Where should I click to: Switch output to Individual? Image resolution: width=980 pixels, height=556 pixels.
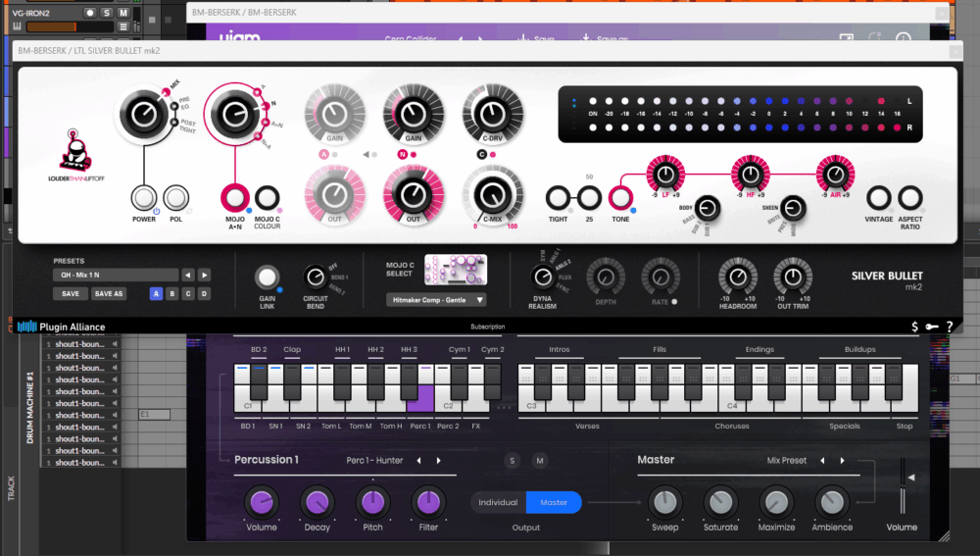point(498,502)
